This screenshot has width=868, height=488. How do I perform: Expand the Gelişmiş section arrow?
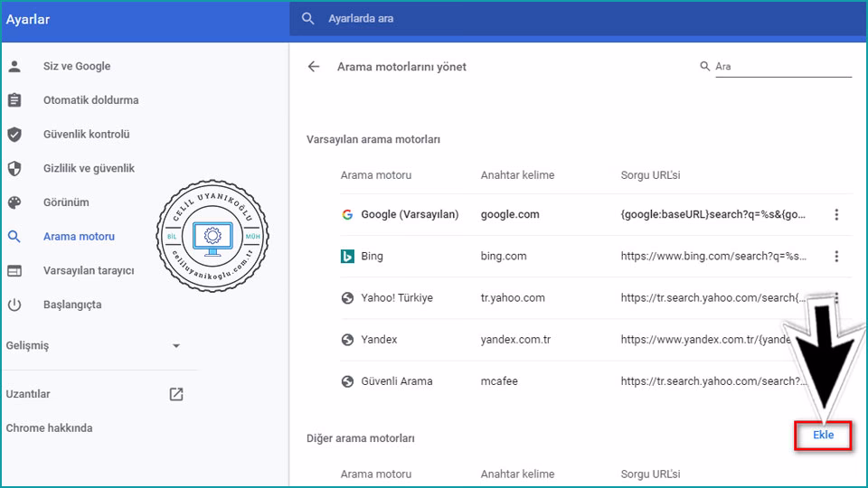click(176, 346)
